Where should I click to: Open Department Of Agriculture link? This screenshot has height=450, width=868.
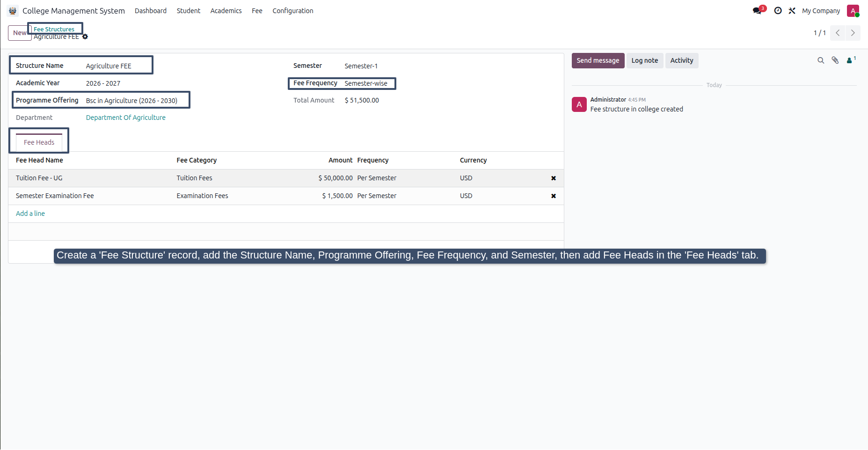(126, 118)
